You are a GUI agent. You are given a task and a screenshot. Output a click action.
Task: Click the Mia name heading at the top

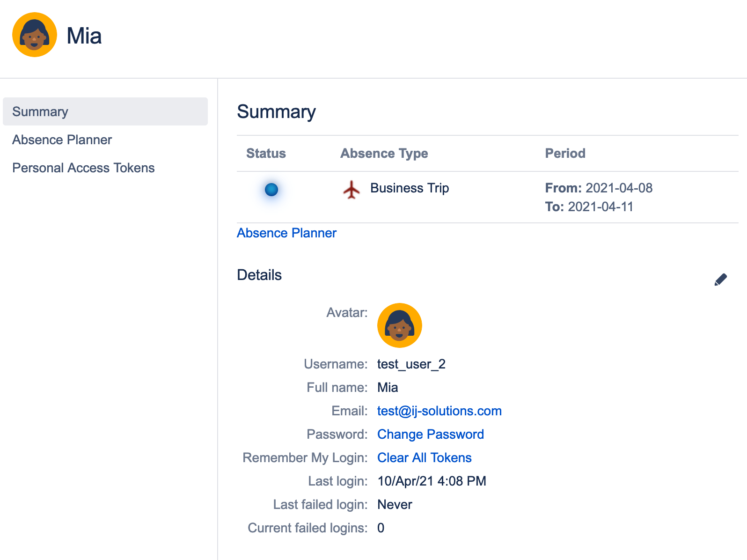(84, 36)
